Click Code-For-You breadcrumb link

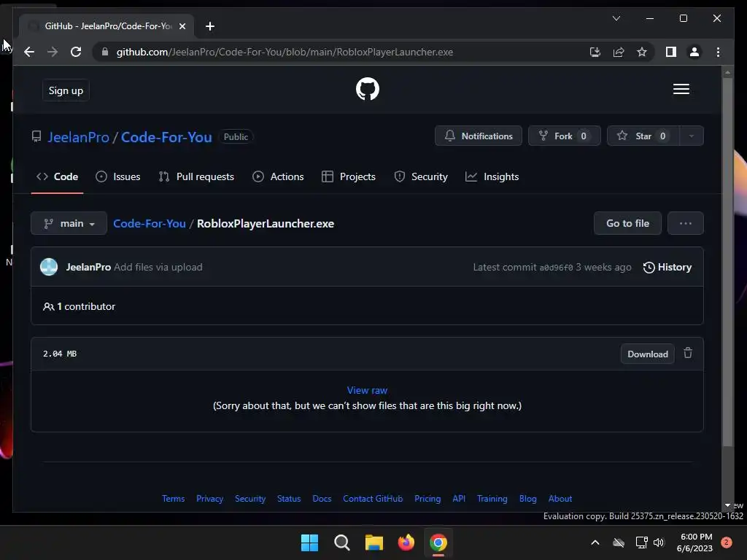(x=150, y=224)
